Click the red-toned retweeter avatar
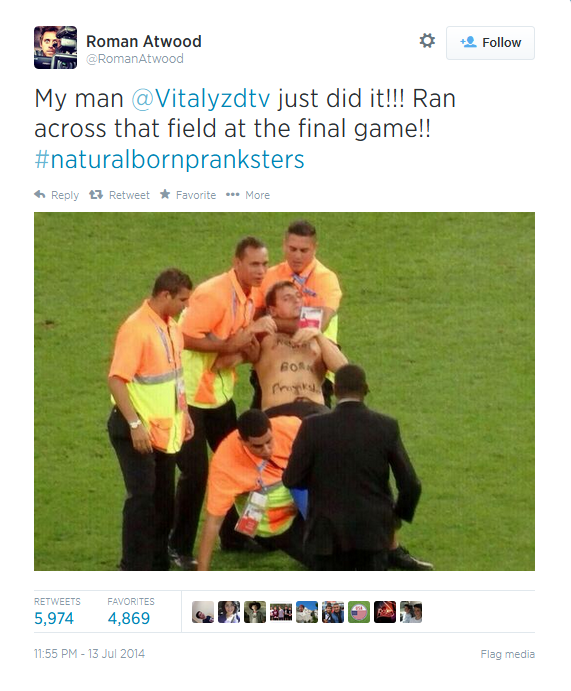This screenshot has width=571, height=691. pyautogui.click(x=385, y=612)
